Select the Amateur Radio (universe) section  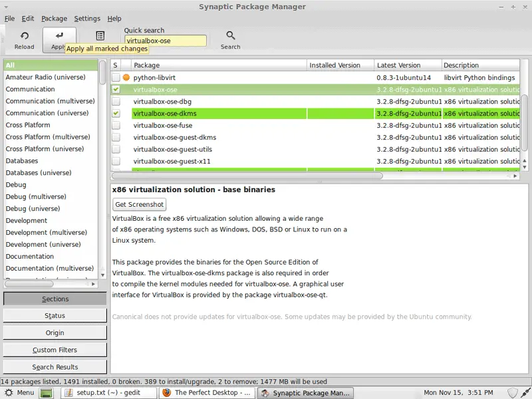point(51,77)
